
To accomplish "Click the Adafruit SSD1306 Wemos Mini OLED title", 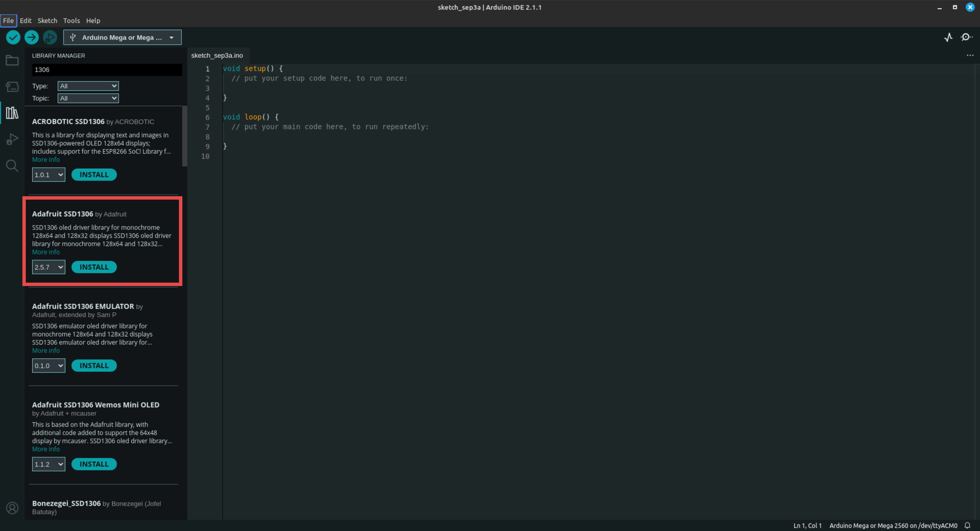I will (x=96, y=405).
